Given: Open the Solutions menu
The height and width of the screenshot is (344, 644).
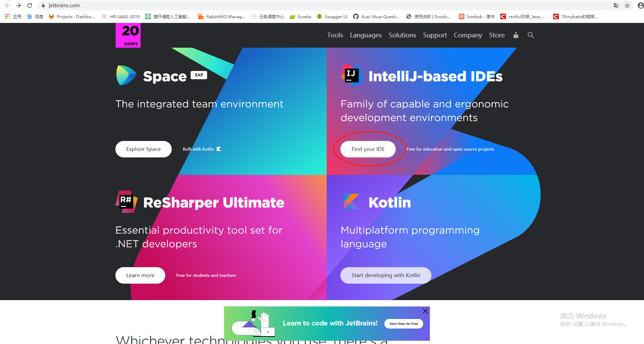Looking at the screenshot, I should coord(402,35).
